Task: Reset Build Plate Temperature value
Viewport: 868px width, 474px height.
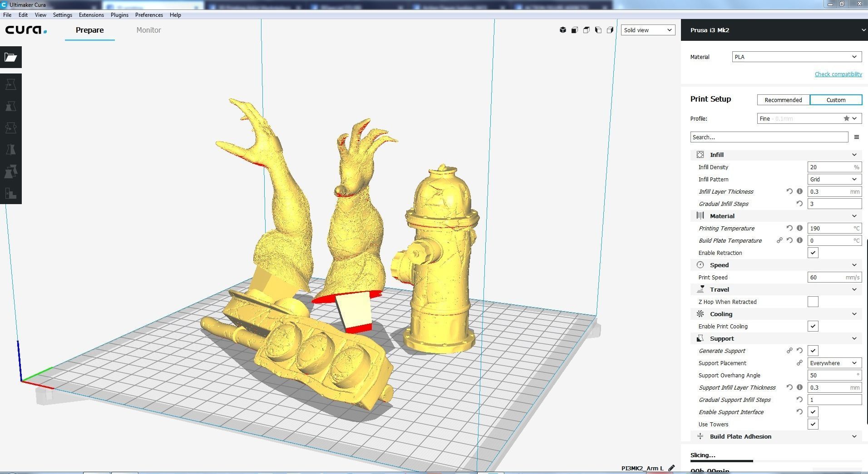Action: click(789, 240)
